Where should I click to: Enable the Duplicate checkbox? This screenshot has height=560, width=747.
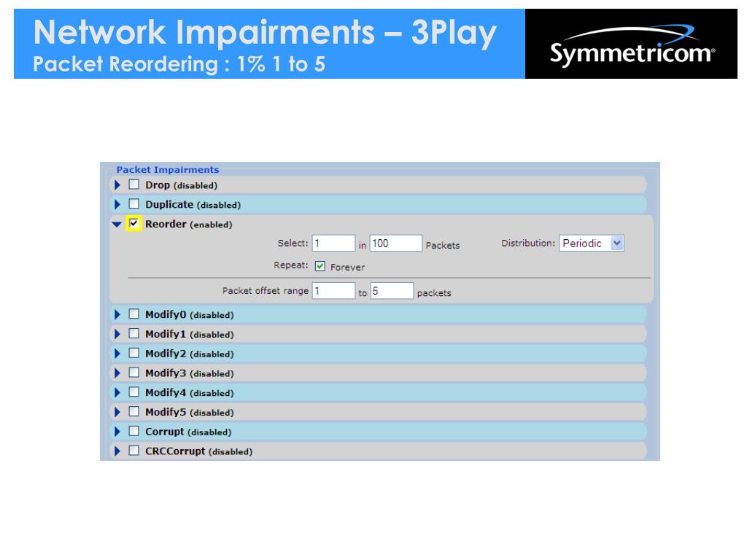pos(134,204)
